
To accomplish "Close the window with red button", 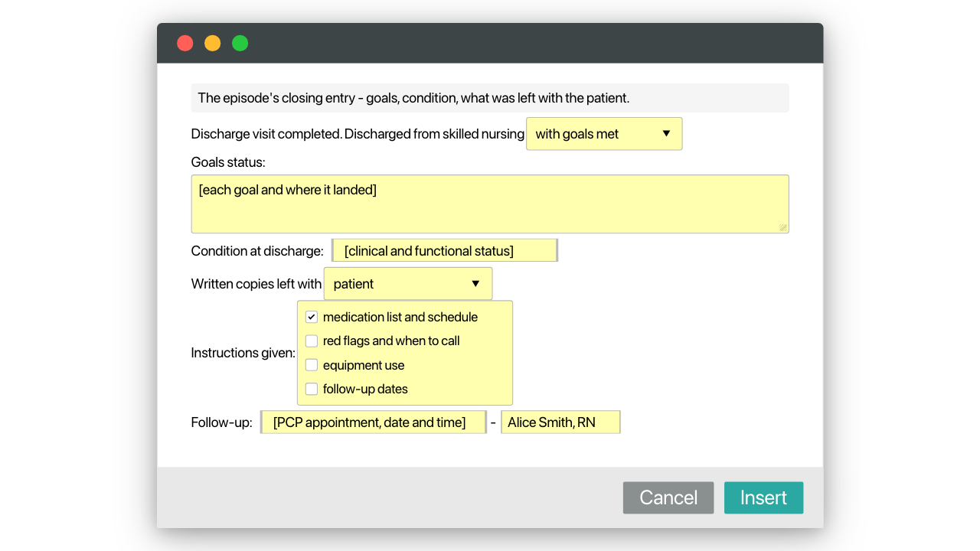I will pos(185,43).
